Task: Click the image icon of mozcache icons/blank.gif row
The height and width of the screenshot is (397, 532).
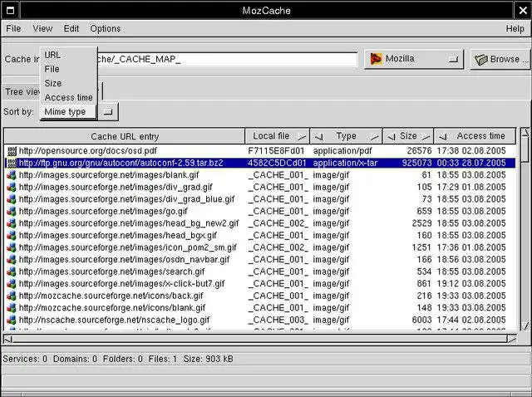Action: 12,308
